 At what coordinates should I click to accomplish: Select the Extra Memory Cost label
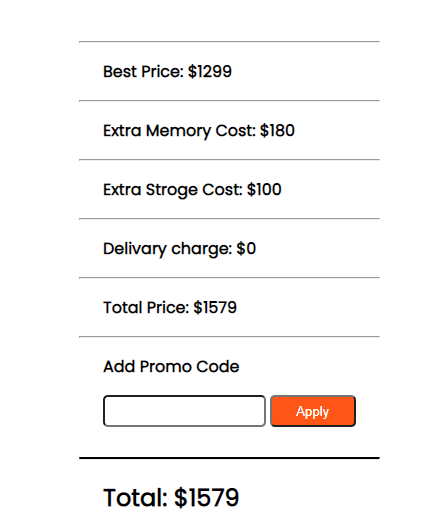coord(179,131)
